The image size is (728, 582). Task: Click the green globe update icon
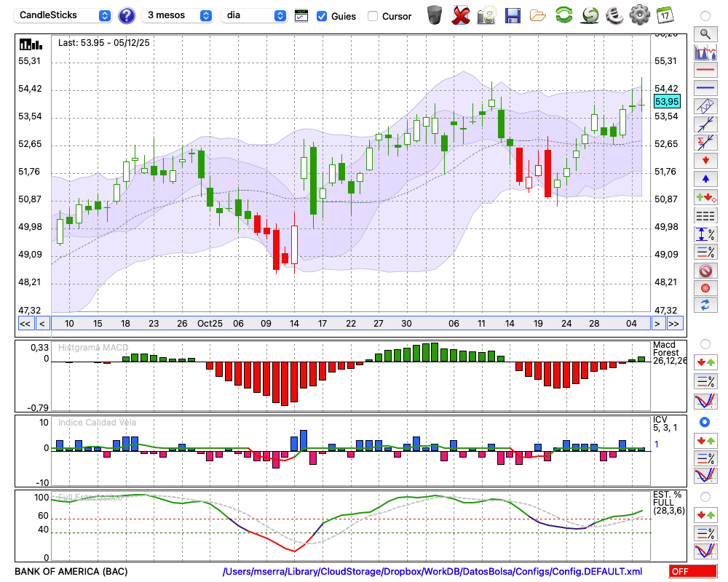pos(590,15)
